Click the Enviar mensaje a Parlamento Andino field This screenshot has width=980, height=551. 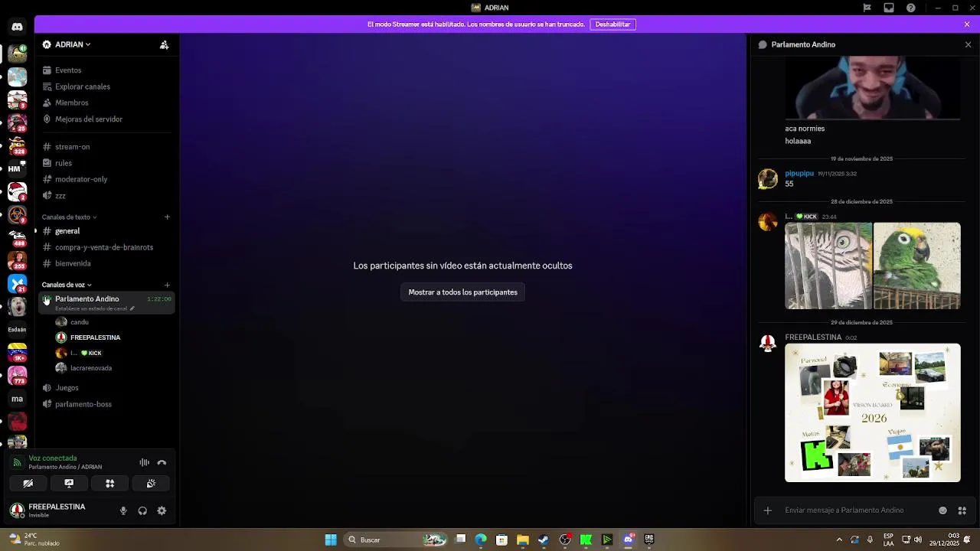856,510
